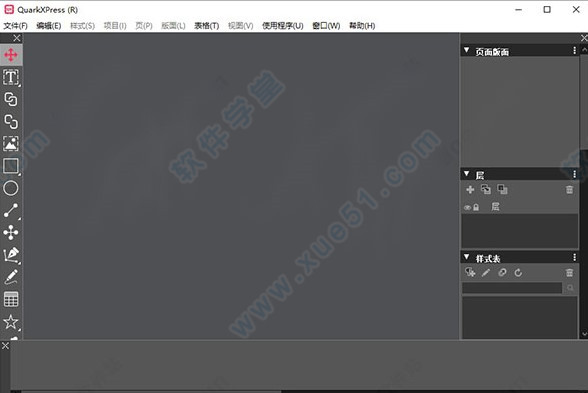Add a new layer with plus icon
Image resolution: width=588 pixels, height=393 pixels.
pyautogui.click(x=470, y=190)
